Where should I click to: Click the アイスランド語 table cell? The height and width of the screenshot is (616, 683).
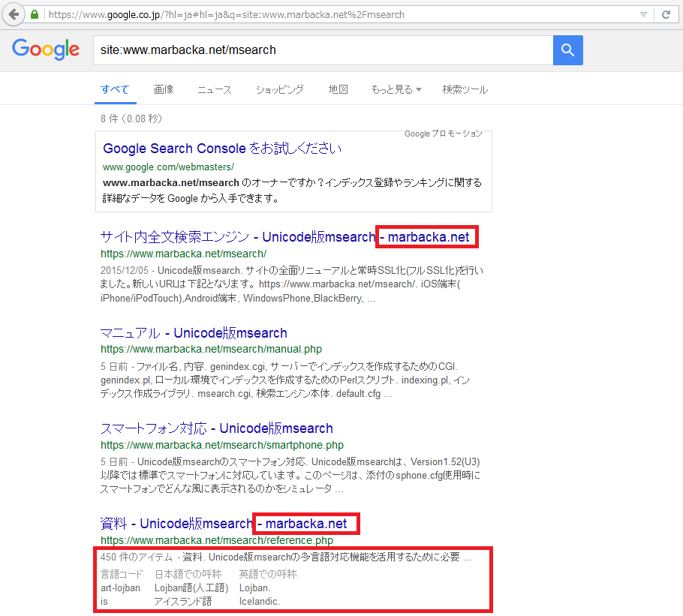pyautogui.click(x=183, y=602)
